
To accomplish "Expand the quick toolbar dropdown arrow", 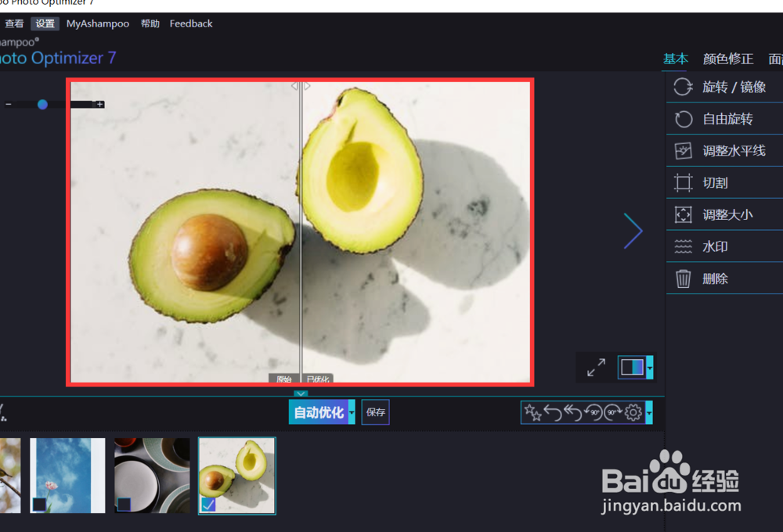I will tap(649, 413).
